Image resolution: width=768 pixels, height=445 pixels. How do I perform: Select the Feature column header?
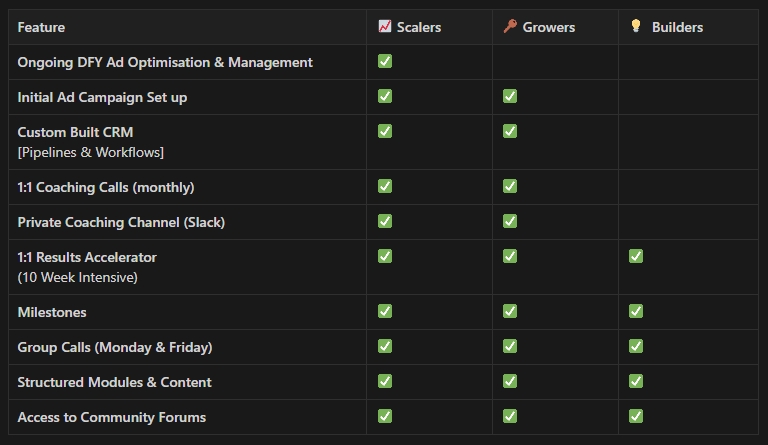pyautogui.click(x=41, y=27)
